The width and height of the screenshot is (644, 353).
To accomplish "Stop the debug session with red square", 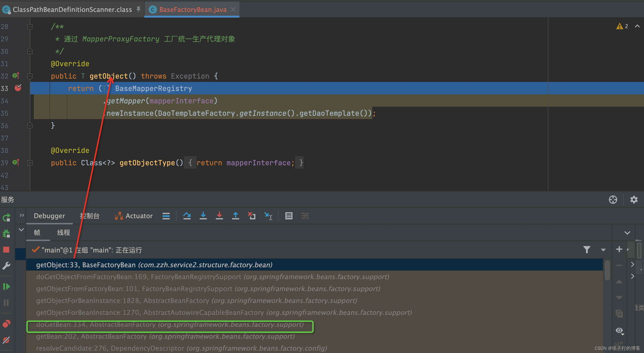I will pos(6,250).
